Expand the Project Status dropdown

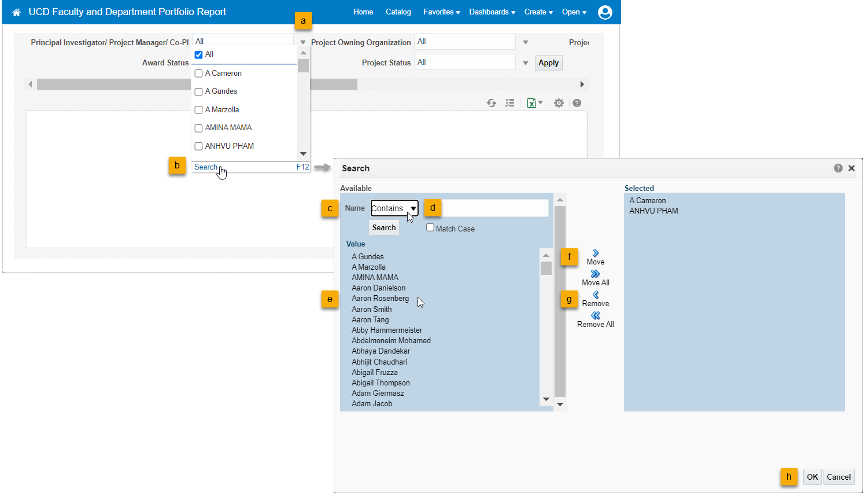pyautogui.click(x=525, y=62)
